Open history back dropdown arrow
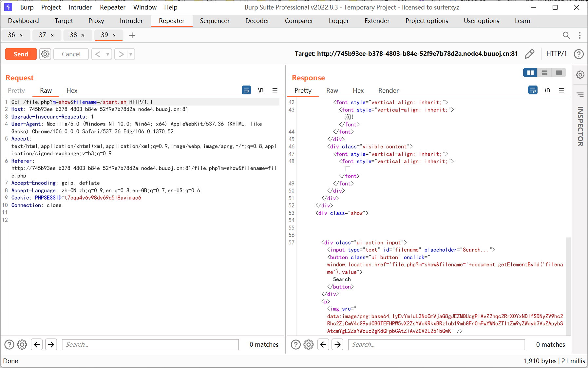The width and height of the screenshot is (588, 368). click(x=108, y=54)
